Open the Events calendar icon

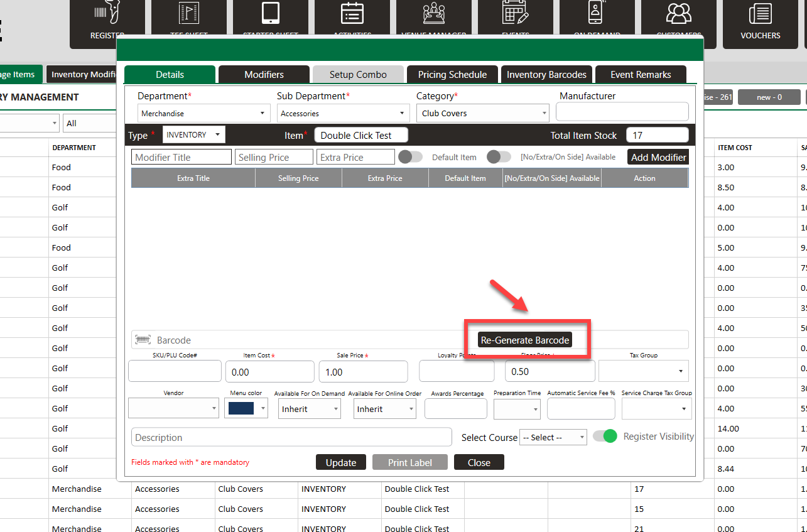tap(515, 14)
